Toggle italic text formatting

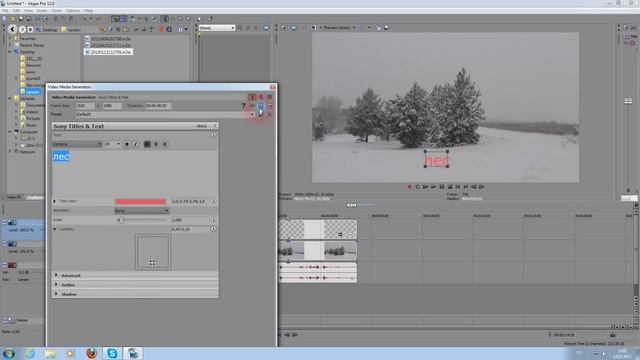coord(136,144)
